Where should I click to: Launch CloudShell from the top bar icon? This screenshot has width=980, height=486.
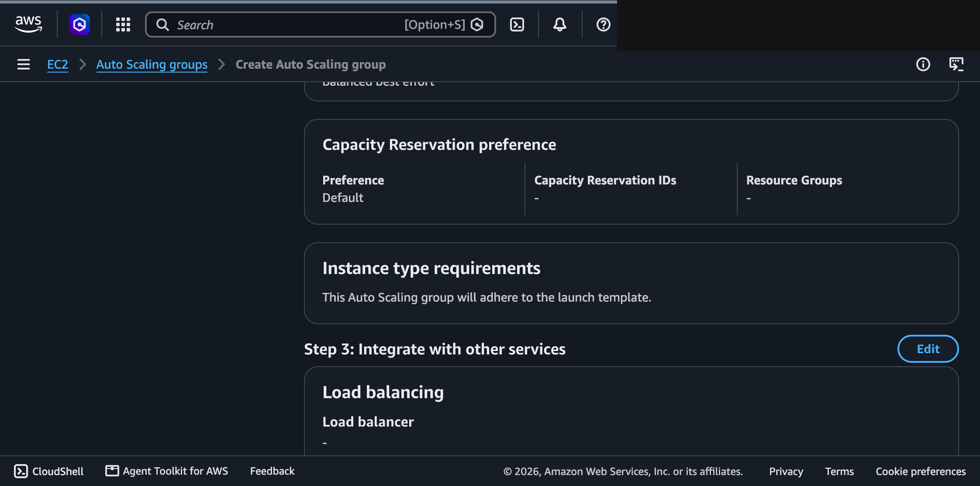(x=517, y=24)
